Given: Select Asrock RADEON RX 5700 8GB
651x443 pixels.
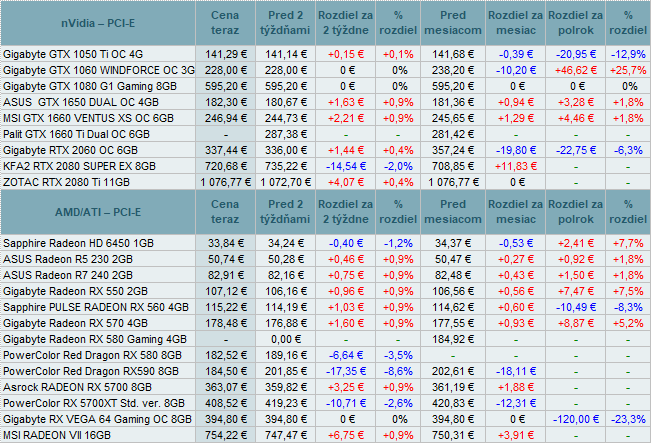Looking at the screenshot, I should [x=78, y=387].
